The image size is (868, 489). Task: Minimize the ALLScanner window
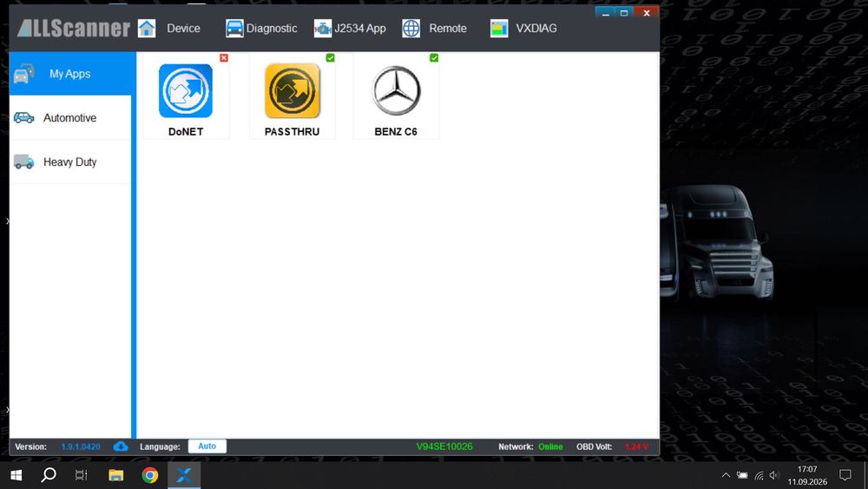tap(605, 13)
